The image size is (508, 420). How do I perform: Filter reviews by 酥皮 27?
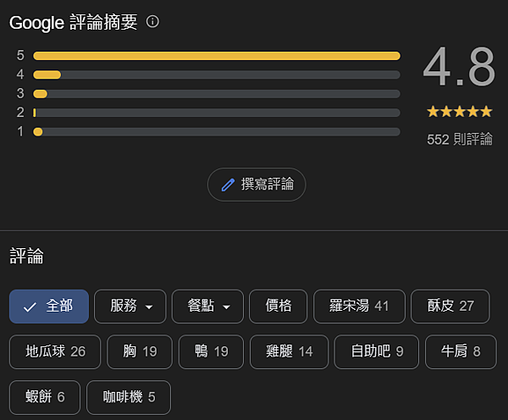tap(450, 307)
